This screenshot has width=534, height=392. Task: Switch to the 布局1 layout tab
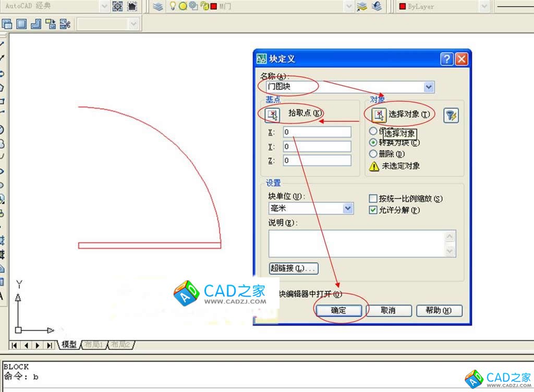94,345
